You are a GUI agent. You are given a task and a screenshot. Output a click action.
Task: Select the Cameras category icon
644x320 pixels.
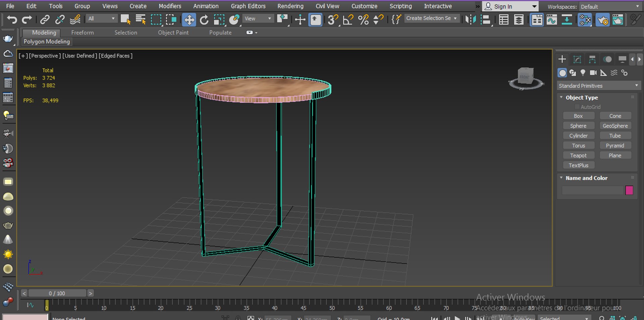coord(593,73)
